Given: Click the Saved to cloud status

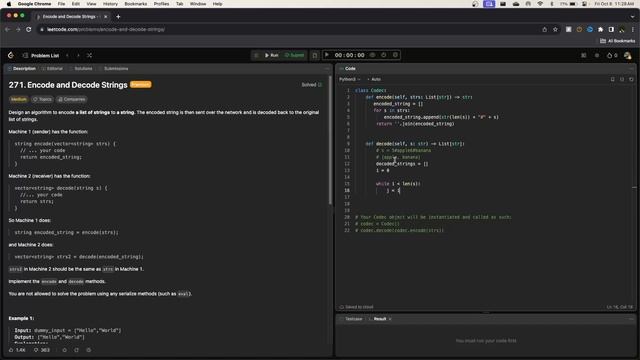Looking at the screenshot, I should tap(356, 307).
